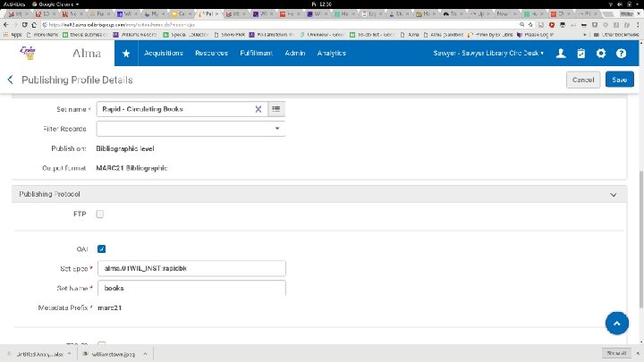Viewport: 644px width, 362px height.
Task: Bookmark this page with the star icon
Action: point(530,25)
